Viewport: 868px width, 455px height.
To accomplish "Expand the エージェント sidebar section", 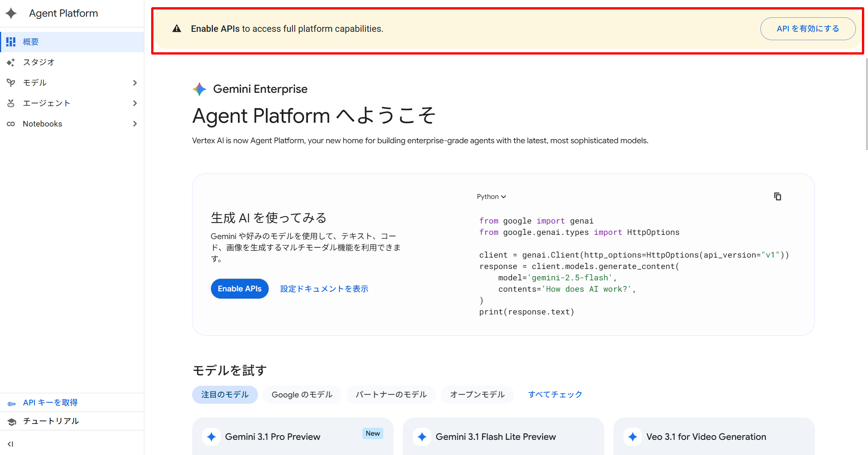I will tap(135, 103).
